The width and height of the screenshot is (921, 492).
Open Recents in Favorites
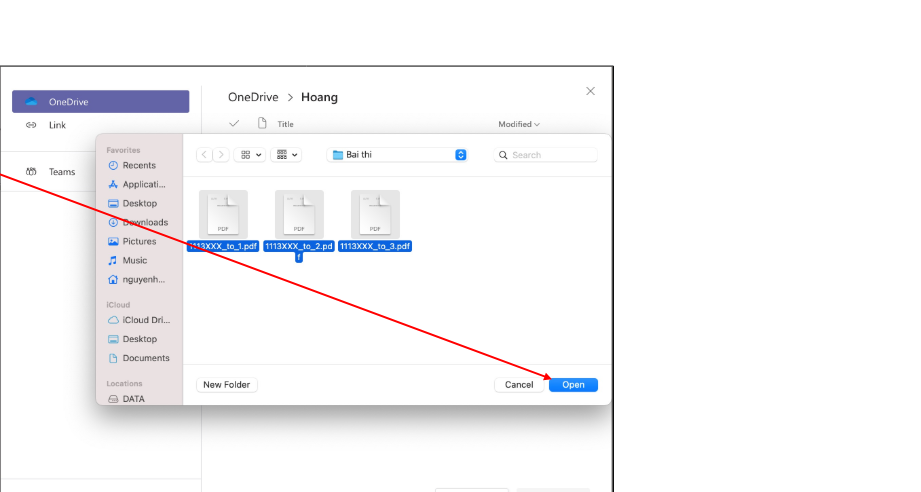tap(139, 166)
